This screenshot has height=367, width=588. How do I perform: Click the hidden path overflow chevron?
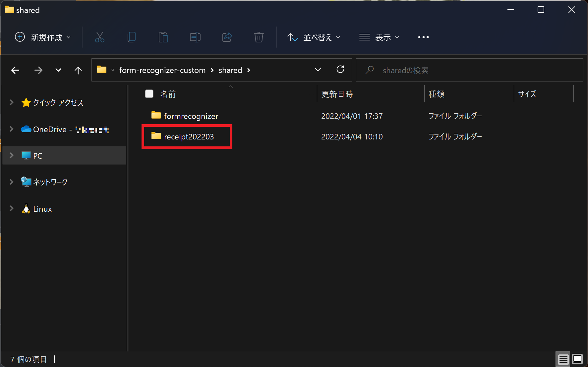pos(113,70)
